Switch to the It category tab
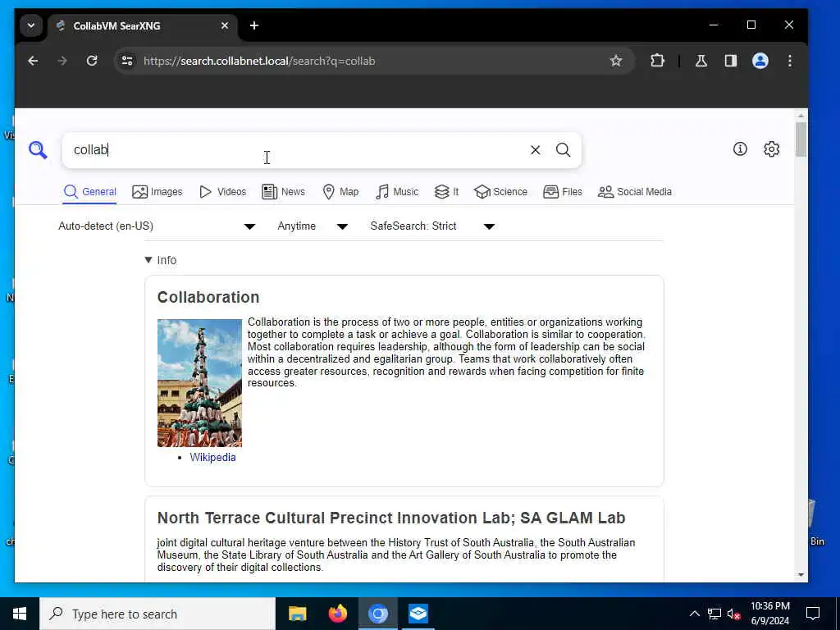The width and height of the screenshot is (840, 630). pyautogui.click(x=447, y=192)
